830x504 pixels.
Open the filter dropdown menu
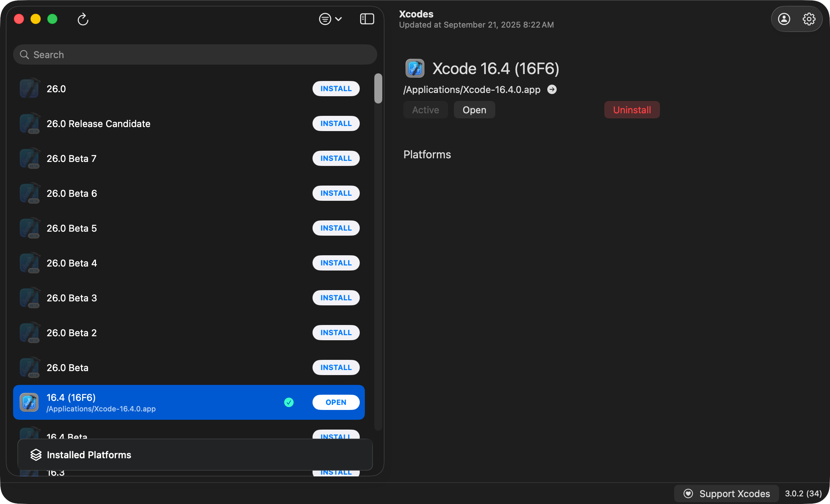330,19
